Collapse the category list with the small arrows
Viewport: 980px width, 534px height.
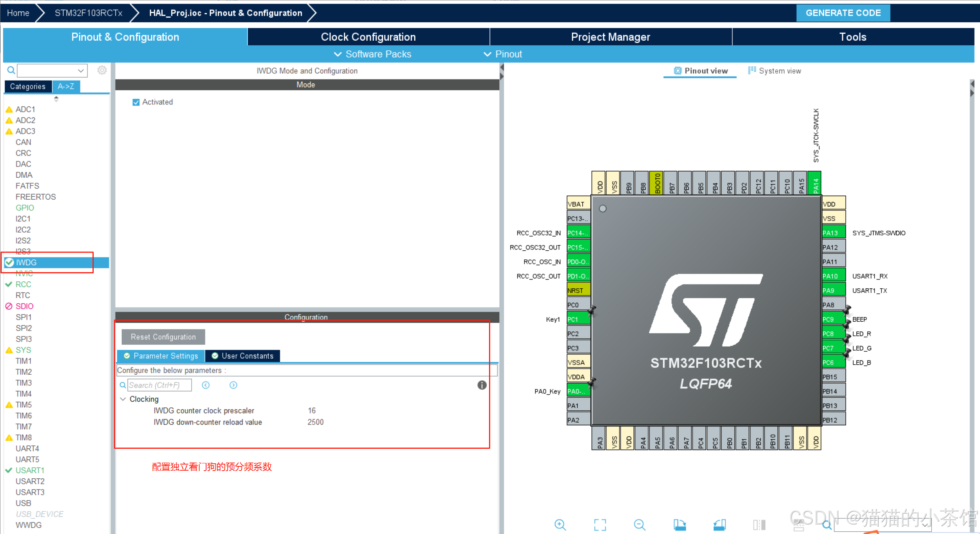(56, 99)
